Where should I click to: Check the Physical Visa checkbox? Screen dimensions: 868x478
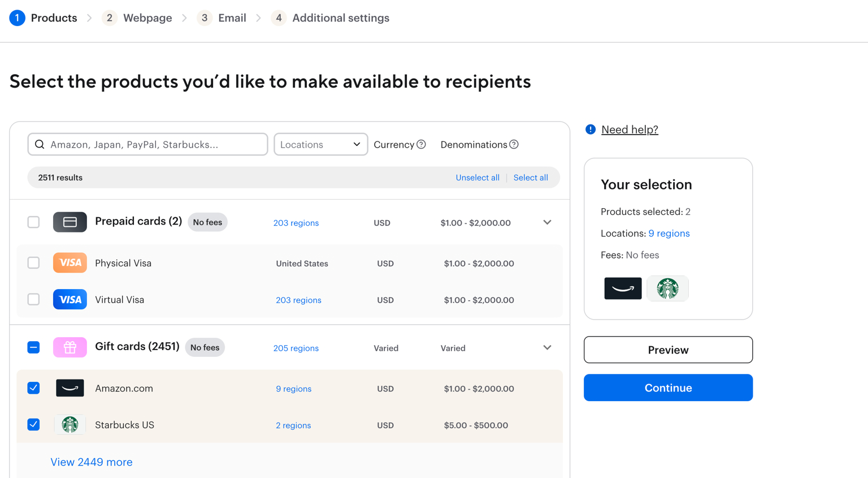pos(34,263)
